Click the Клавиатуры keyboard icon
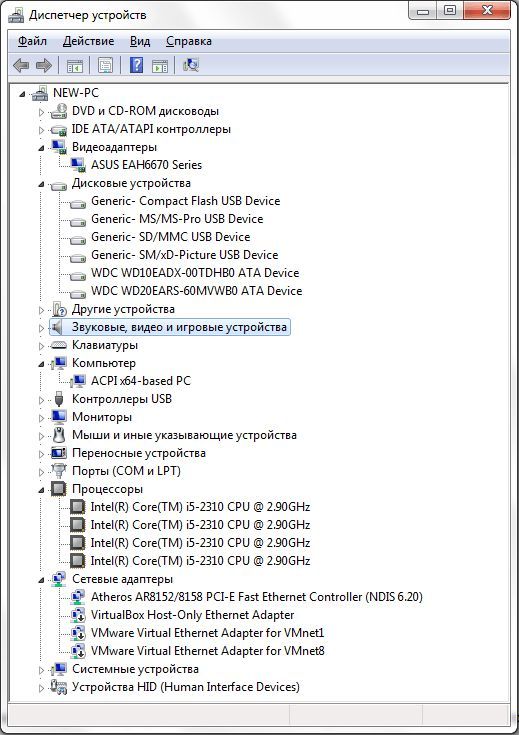 pyautogui.click(x=59, y=345)
